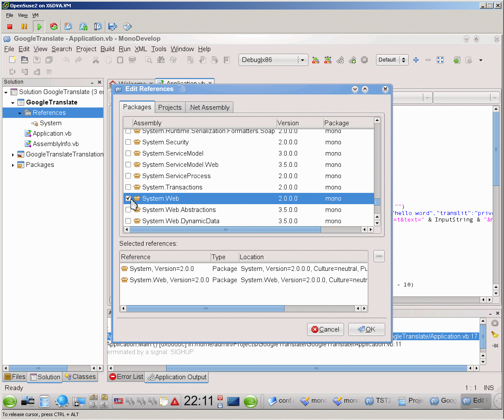Click the broom icon in output panel
Image resolution: width=504 pixels, height=420 pixels.
[x=495, y=335]
